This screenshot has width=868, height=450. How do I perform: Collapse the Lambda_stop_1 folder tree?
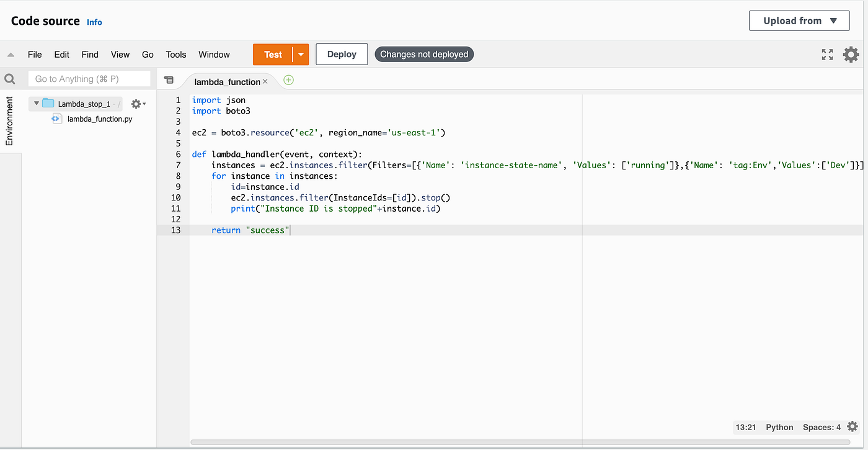pos(37,104)
